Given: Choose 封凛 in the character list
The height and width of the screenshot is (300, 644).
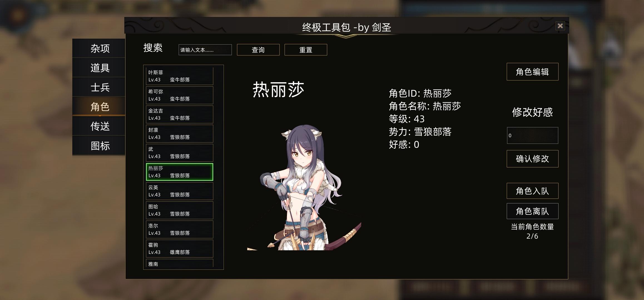Looking at the screenshot, I should pyautogui.click(x=180, y=134).
